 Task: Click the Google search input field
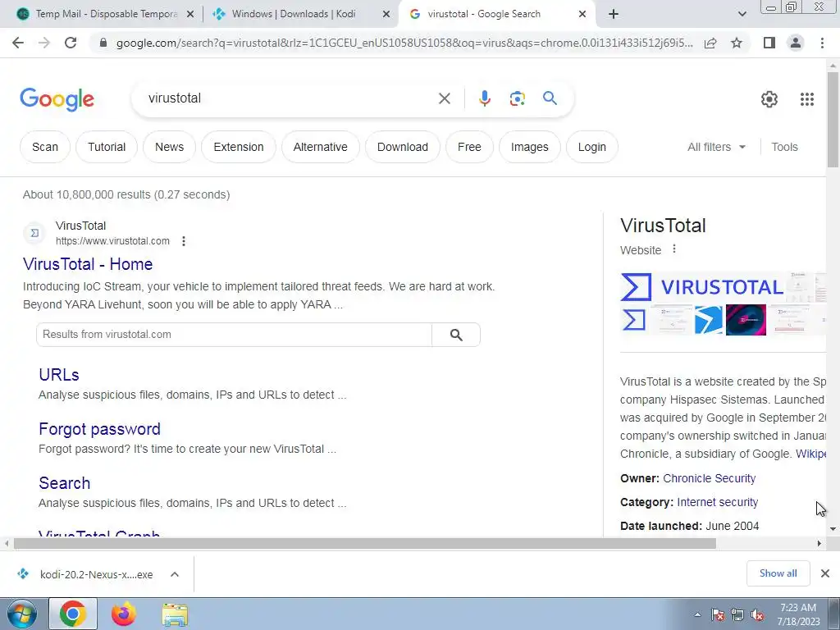290,98
